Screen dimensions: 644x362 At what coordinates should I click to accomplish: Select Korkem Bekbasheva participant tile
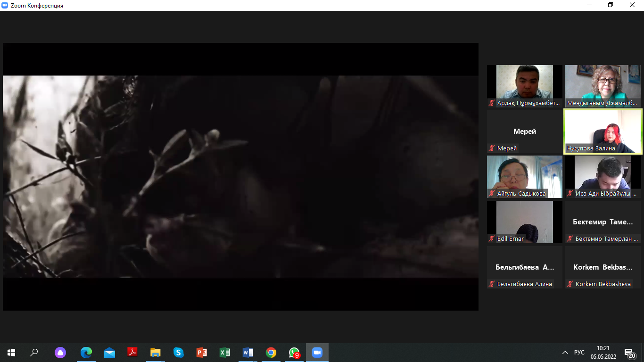click(603, 267)
